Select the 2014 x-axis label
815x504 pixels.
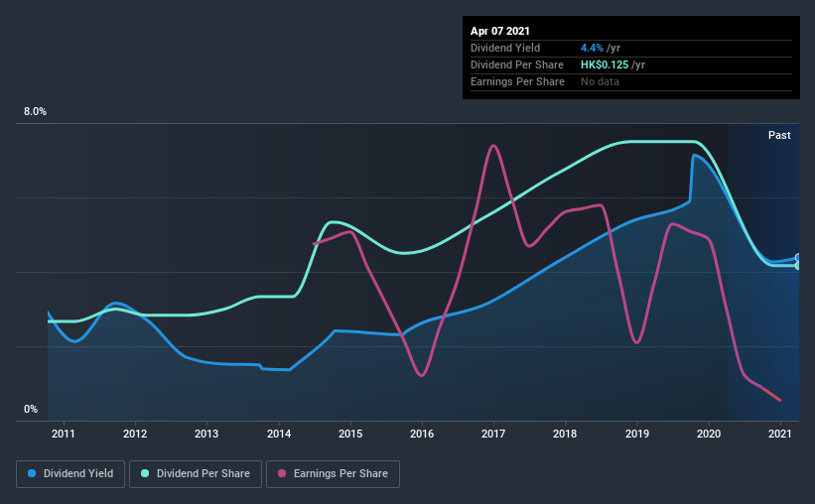click(279, 434)
